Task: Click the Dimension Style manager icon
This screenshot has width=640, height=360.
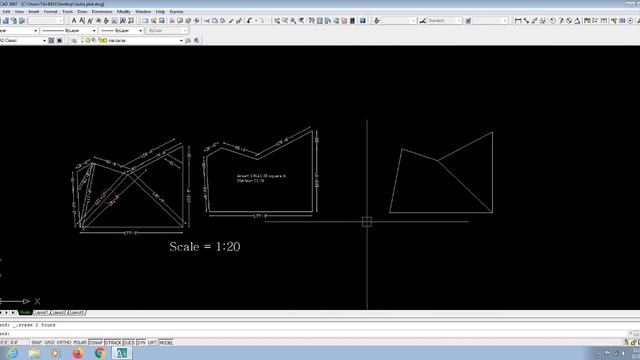Action: [423, 21]
